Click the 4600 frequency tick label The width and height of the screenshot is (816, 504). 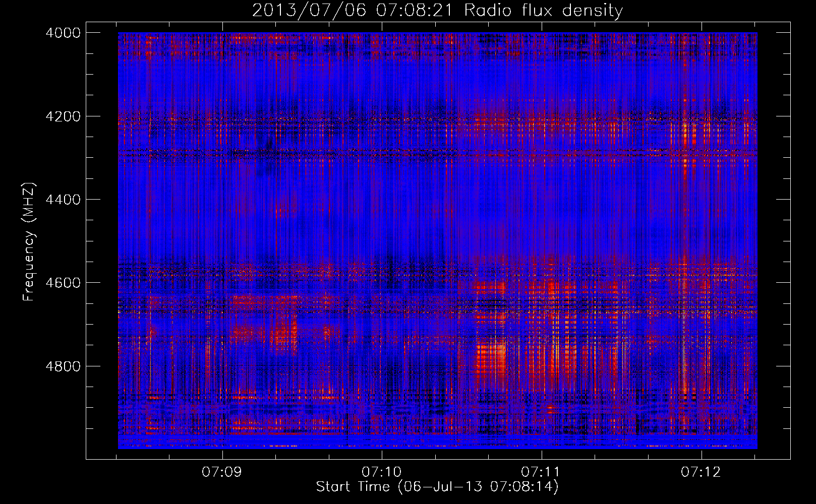tap(63, 283)
